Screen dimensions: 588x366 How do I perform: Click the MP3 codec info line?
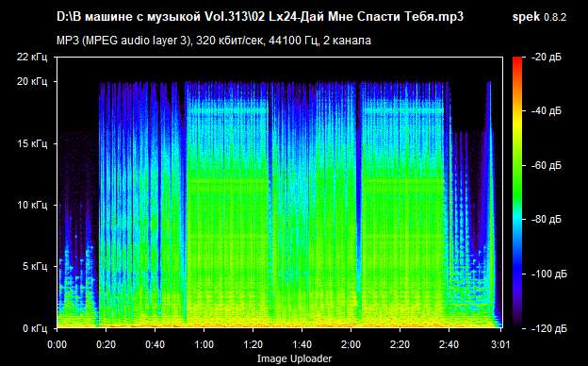pyautogui.click(x=214, y=41)
